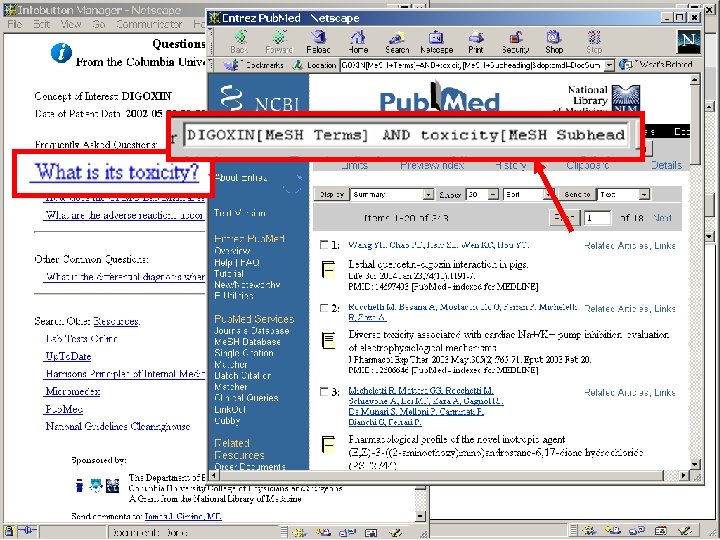720x540 pixels.
Task: Open abstract icon for Pharmacological profile article
Action: [x=328, y=444]
